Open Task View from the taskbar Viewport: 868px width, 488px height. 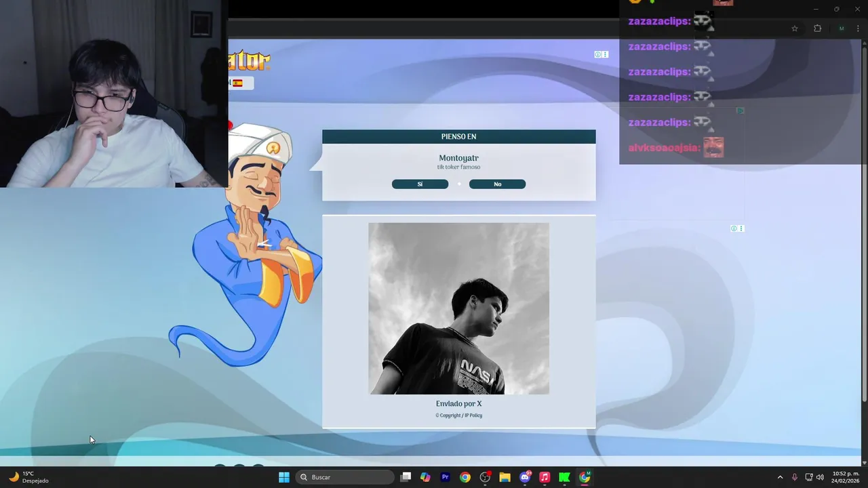(x=406, y=477)
